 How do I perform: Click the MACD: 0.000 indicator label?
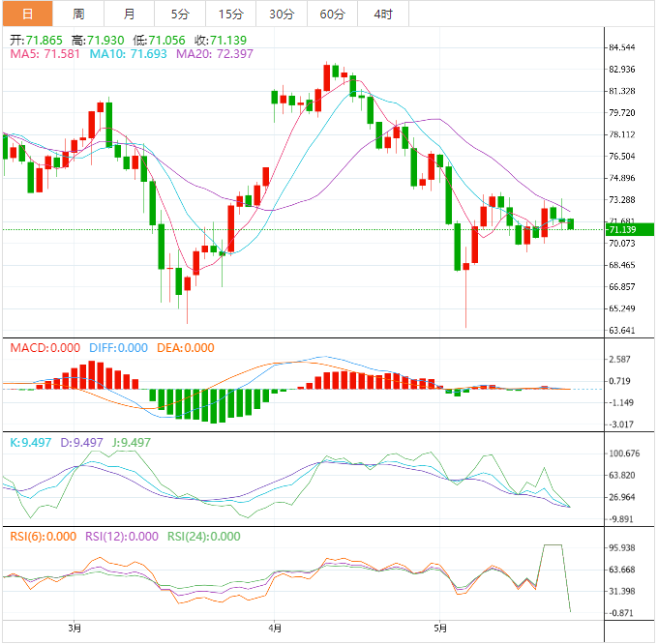(45, 348)
